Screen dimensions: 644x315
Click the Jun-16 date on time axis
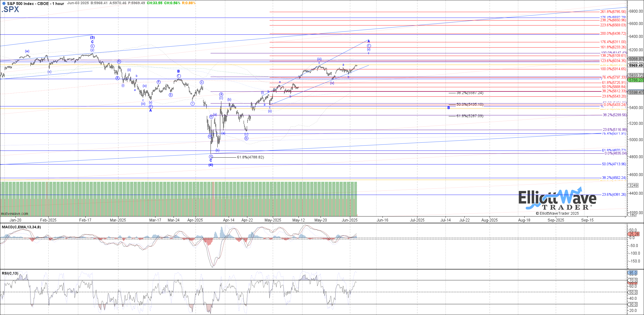382,220
